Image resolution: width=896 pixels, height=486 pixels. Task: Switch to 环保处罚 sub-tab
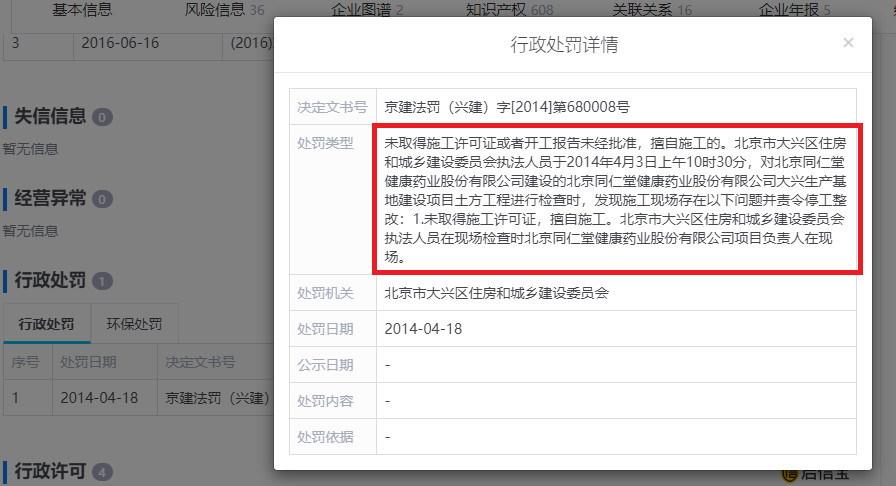click(x=134, y=324)
